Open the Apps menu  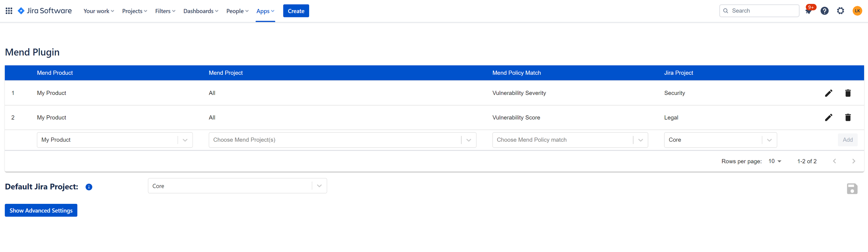click(265, 11)
